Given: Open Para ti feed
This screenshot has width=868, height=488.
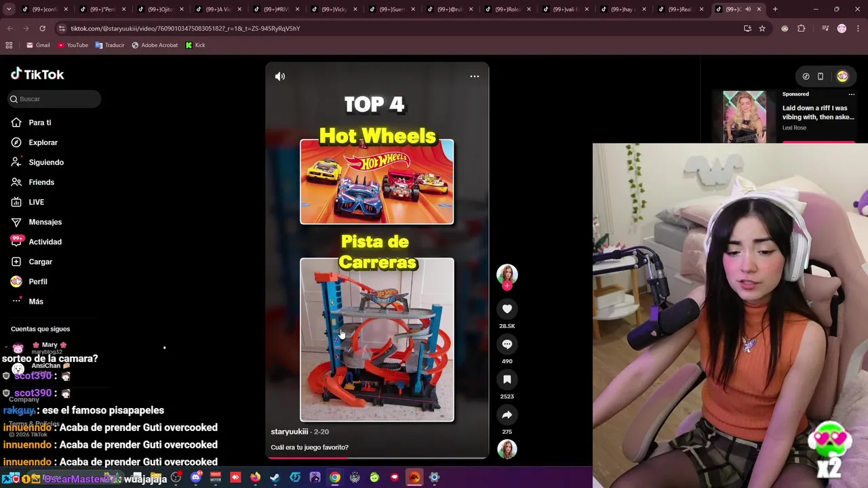Looking at the screenshot, I should tap(31, 123).
